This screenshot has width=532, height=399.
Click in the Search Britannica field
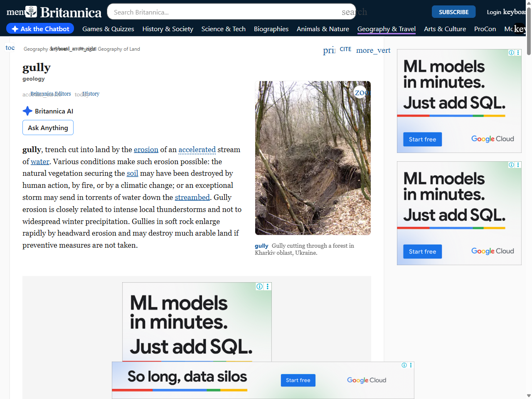point(224,12)
